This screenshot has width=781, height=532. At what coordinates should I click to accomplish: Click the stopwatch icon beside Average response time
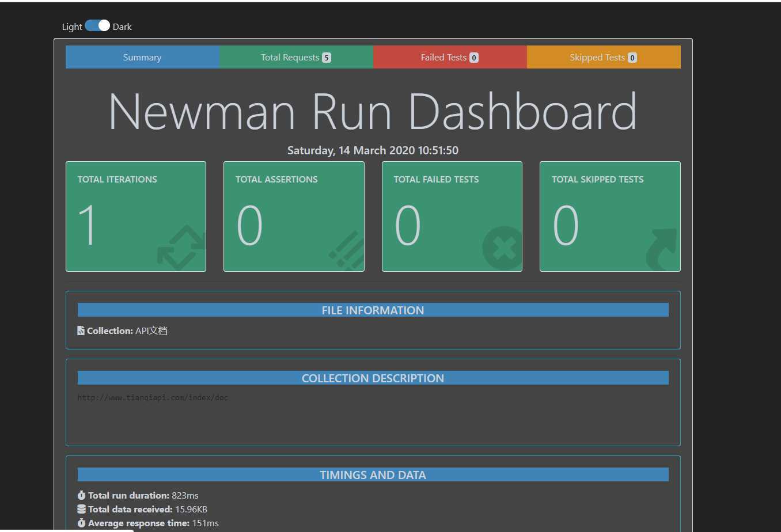point(82,523)
